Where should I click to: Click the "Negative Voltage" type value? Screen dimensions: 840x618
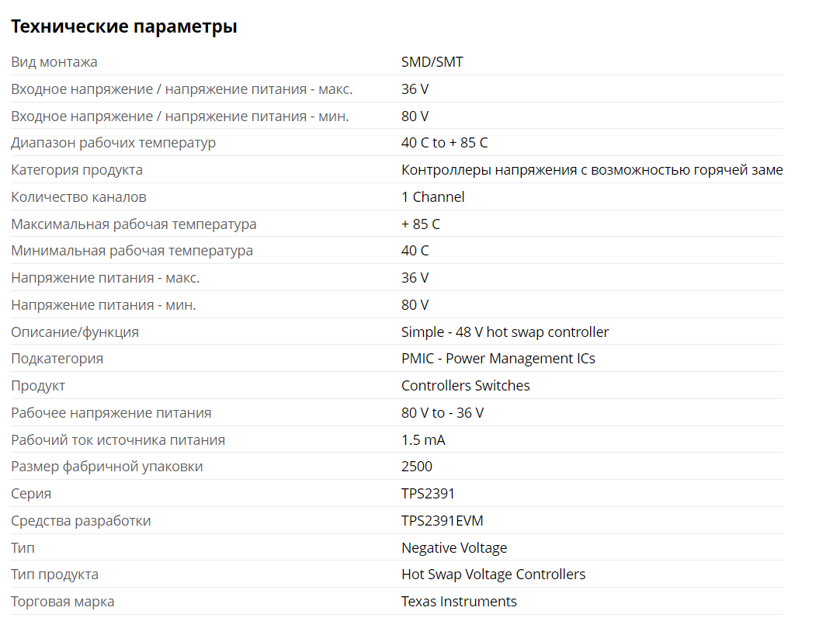453,548
